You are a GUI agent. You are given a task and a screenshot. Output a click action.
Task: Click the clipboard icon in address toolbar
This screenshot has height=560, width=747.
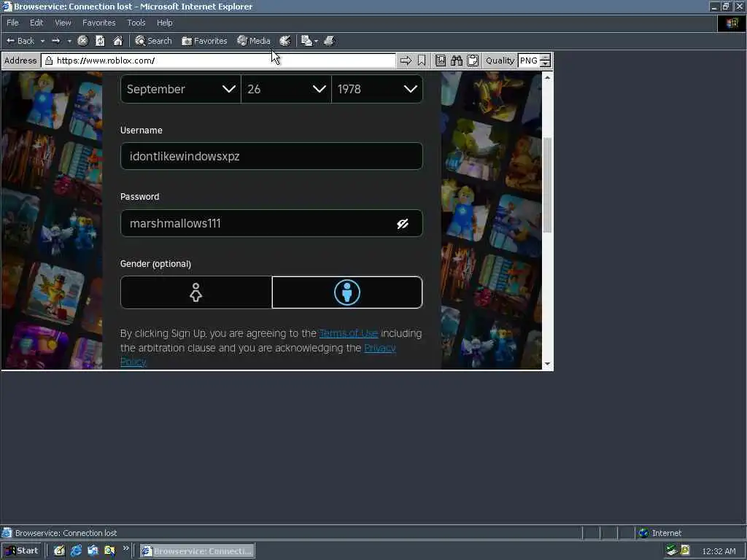[x=473, y=61]
